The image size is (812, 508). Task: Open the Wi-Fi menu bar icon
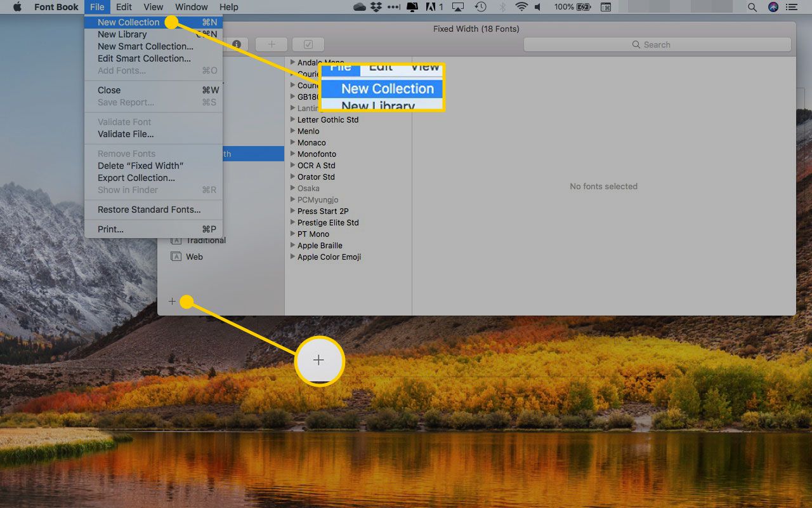point(521,7)
